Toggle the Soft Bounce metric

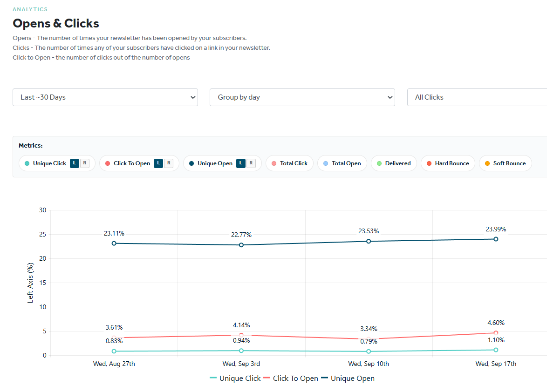tap(506, 163)
